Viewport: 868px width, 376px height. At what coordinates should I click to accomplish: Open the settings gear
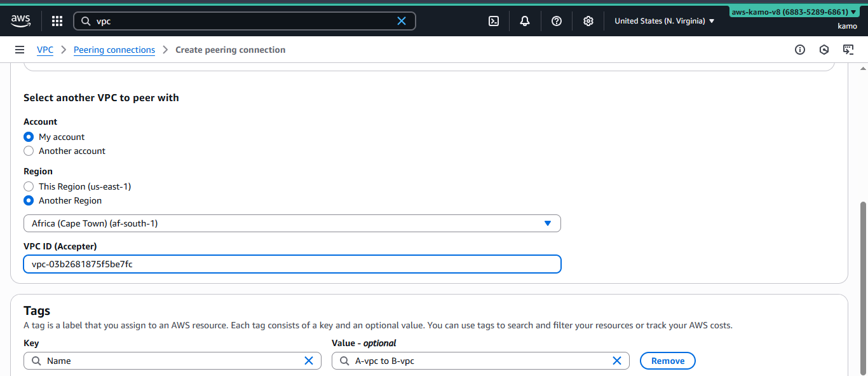click(588, 20)
